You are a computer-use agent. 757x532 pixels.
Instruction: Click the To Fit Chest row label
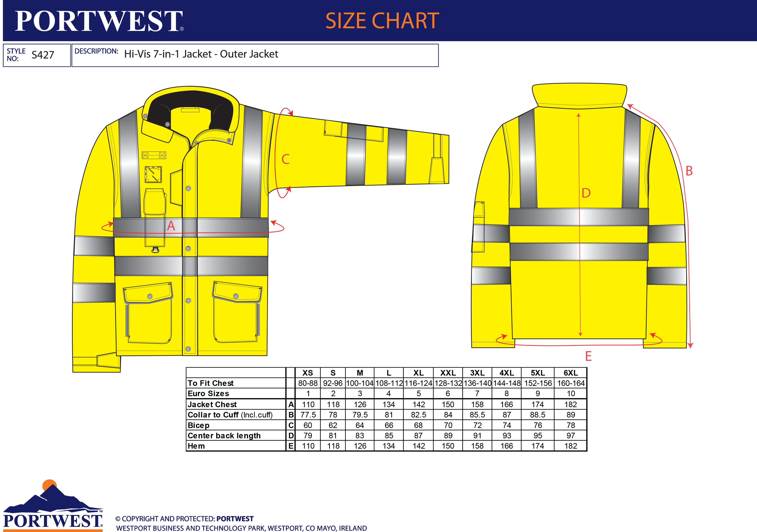[210, 383]
